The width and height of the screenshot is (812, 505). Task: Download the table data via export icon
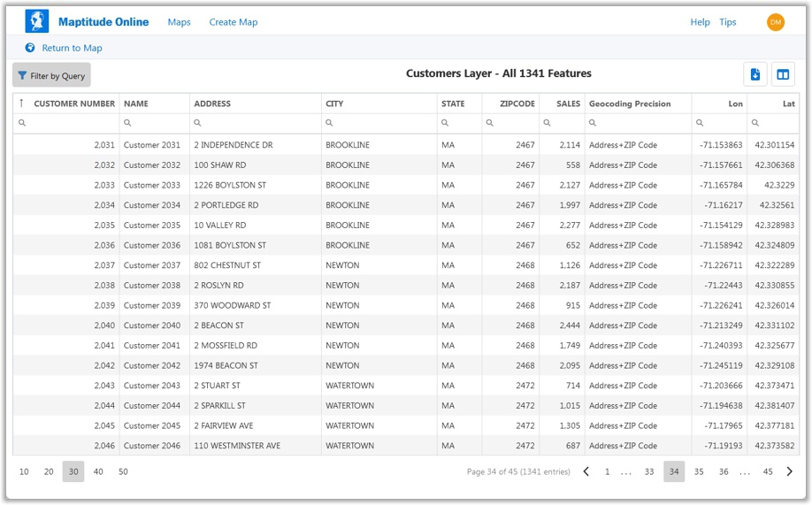click(755, 74)
